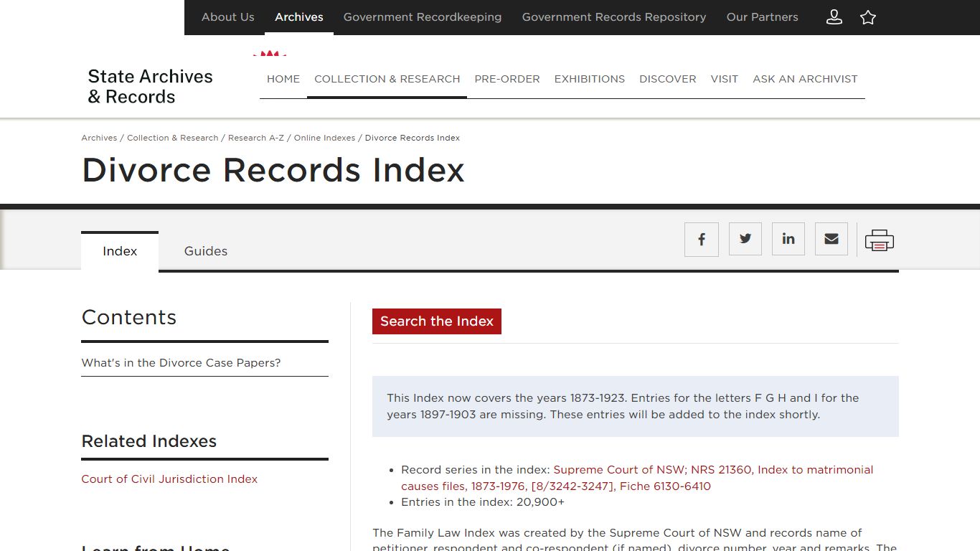Open COLLECTION & RESEARCH menu
Screen dimensions: 980x551
pos(387,79)
